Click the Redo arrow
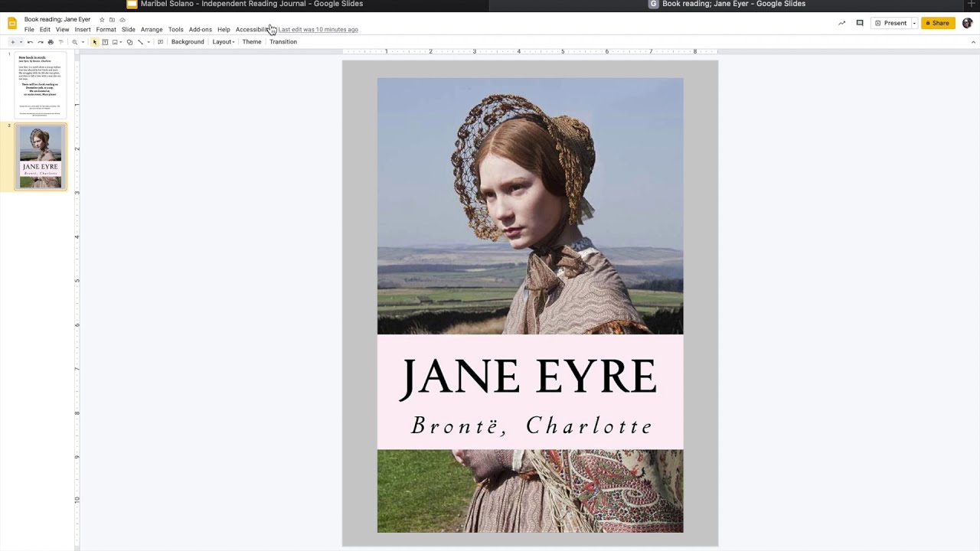The image size is (980, 551). (x=41, y=42)
